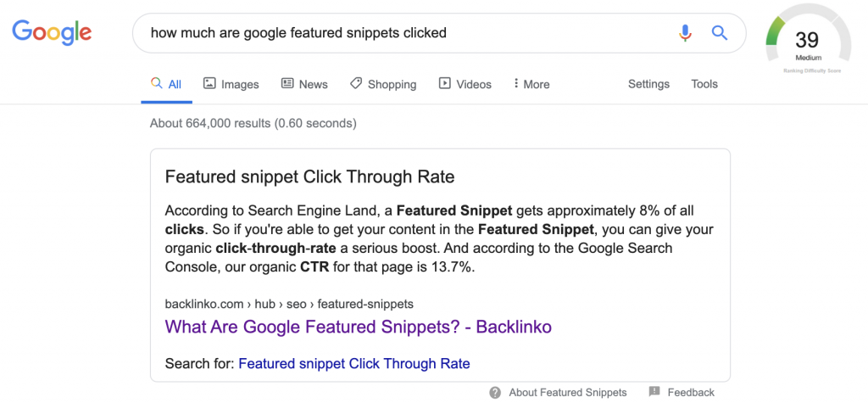Click 'Featured snippet Click Through Rate' search link
Viewport: 868px width, 403px height.
[354, 364]
